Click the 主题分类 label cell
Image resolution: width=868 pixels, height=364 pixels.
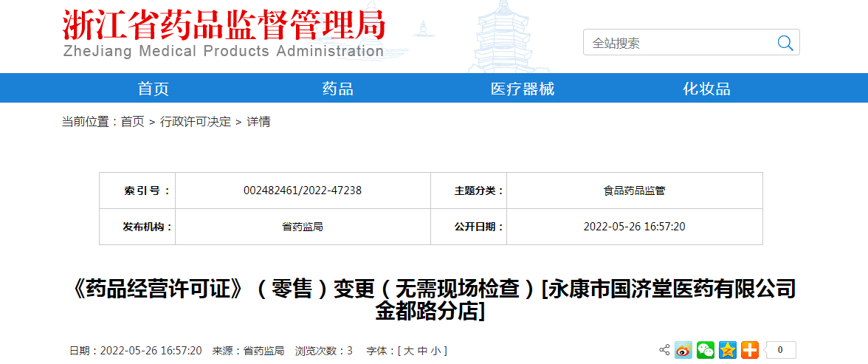click(469, 190)
